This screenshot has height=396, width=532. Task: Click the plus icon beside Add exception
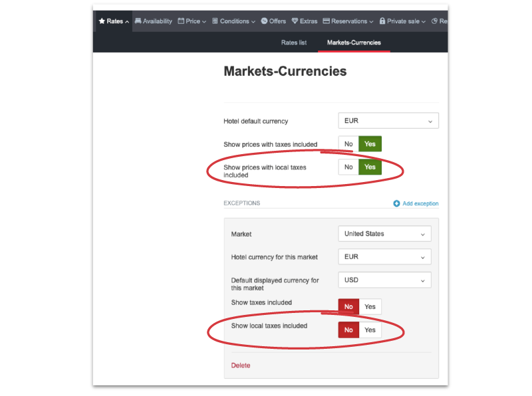[396, 203]
